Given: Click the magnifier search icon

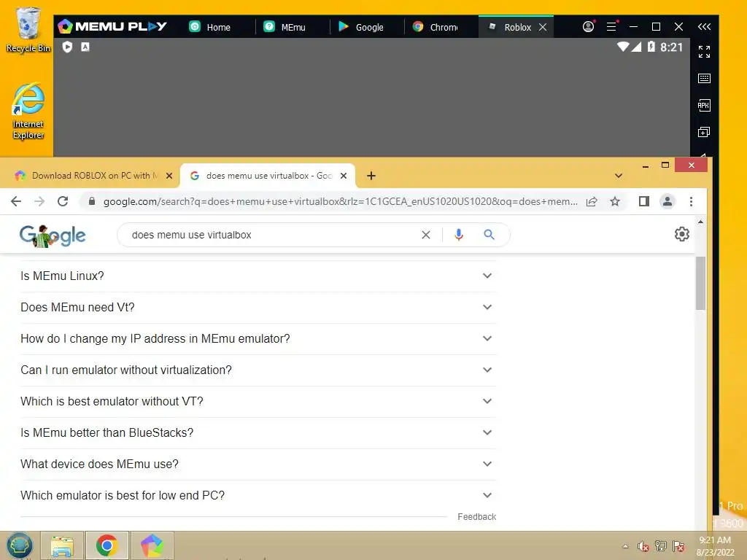Looking at the screenshot, I should (489, 235).
